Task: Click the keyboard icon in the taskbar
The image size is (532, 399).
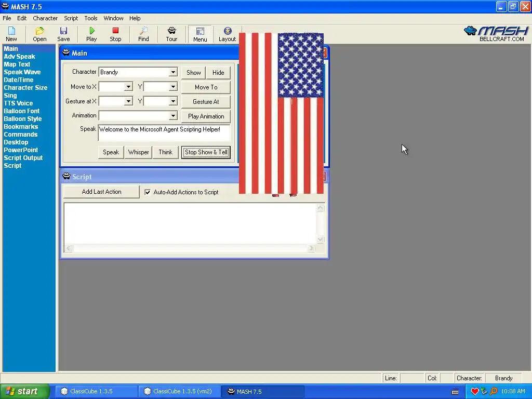Action: [x=455, y=392]
